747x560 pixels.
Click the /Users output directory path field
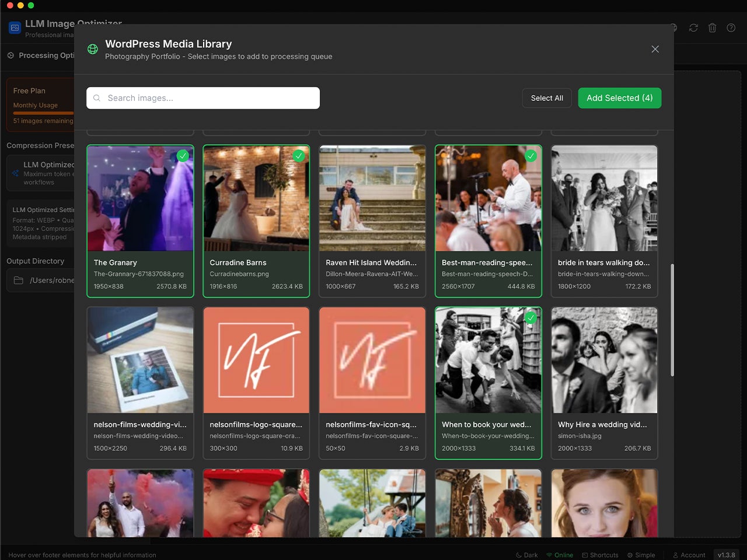pyautogui.click(x=41, y=281)
